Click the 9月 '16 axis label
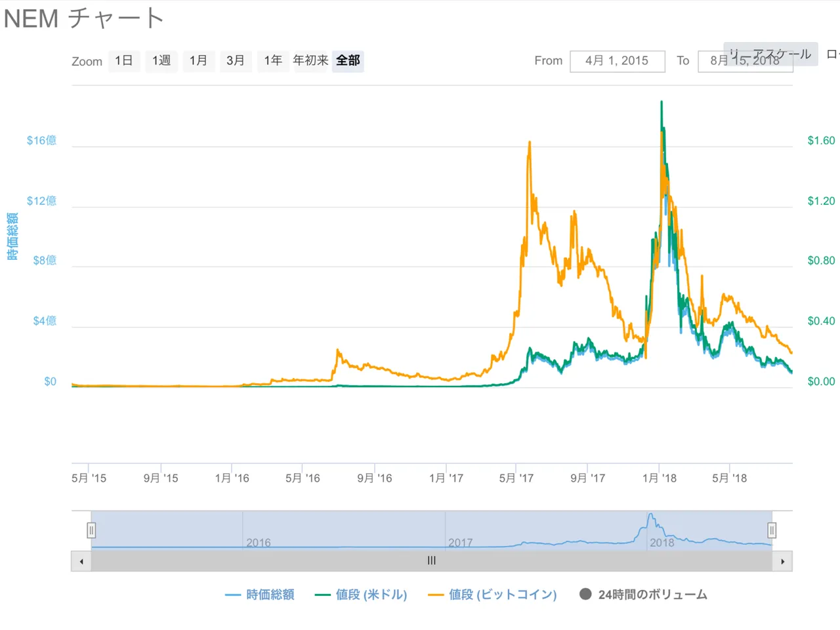 375,478
